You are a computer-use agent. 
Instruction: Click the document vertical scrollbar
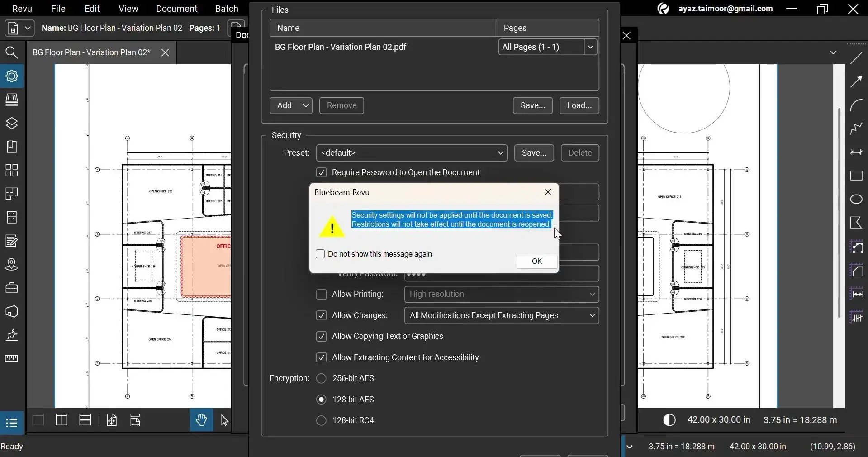(839, 213)
